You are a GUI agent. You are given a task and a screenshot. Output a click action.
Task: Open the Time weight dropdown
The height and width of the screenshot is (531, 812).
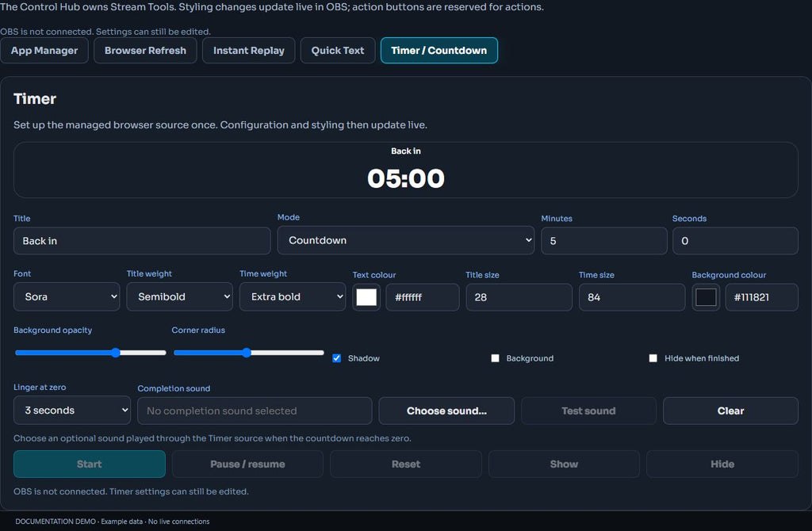click(292, 296)
